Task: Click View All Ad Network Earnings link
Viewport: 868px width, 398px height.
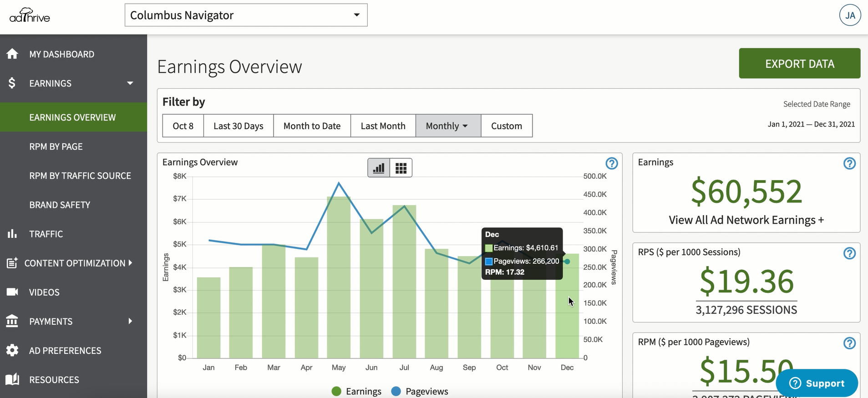Action: [x=746, y=220]
